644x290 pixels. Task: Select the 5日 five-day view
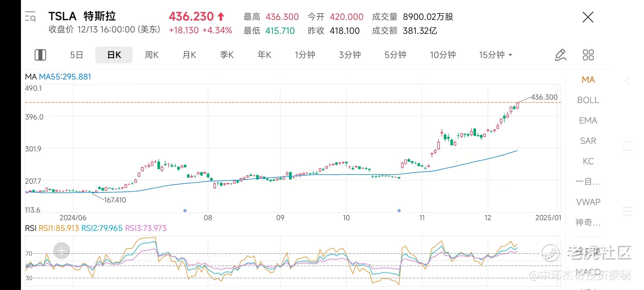pos(76,55)
